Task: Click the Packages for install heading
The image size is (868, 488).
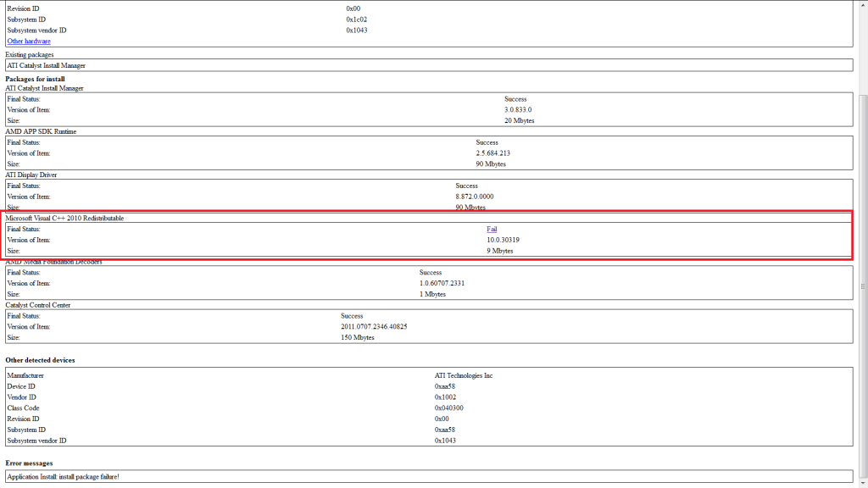Action: click(x=35, y=79)
